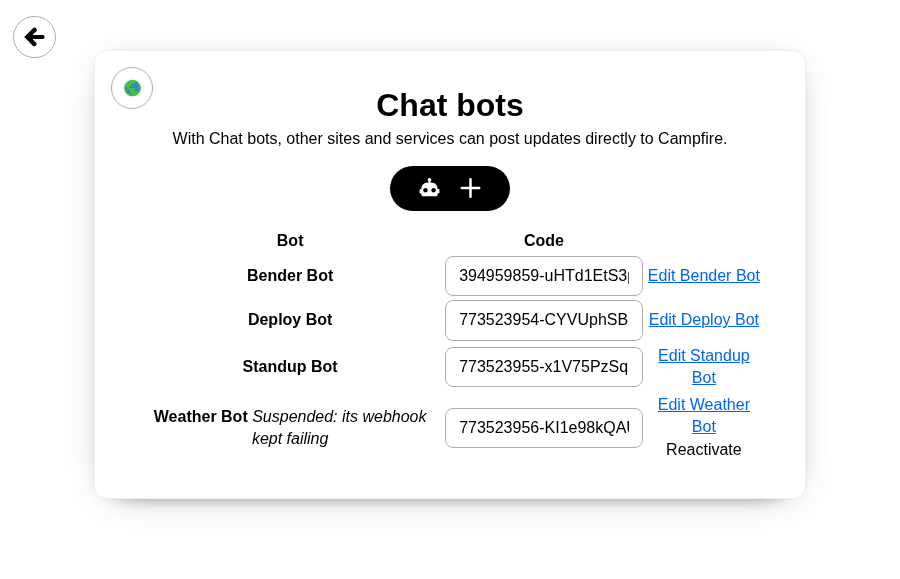The image size is (900, 579).
Task: Click the Weather Bot name
Action: click(x=201, y=417)
